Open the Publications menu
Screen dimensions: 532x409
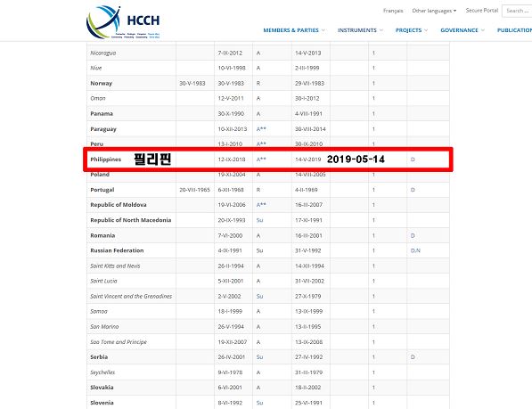click(x=514, y=30)
